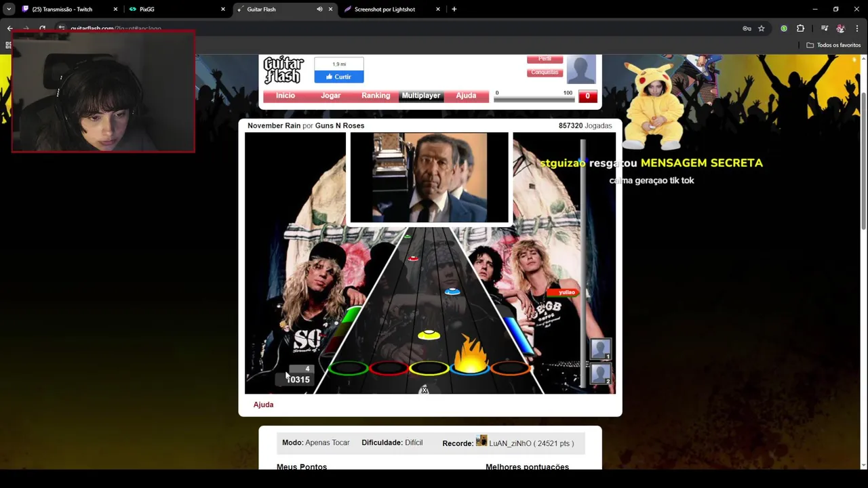This screenshot has width=868, height=488.
Task: Open the Chrome profile avatar
Action: click(841, 28)
